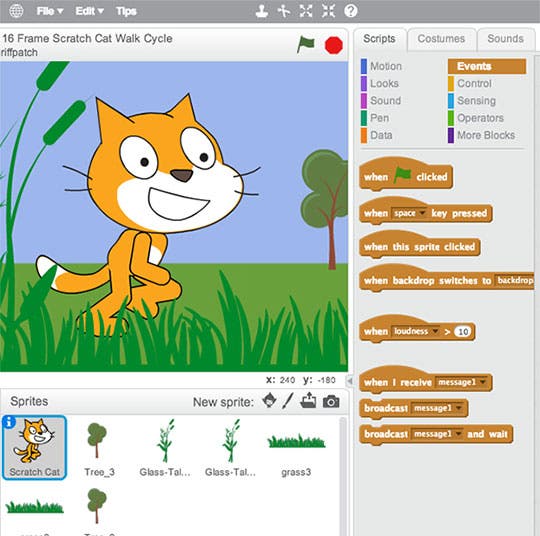Open the File menu
Viewport: 540px width, 536px height.
point(50,11)
